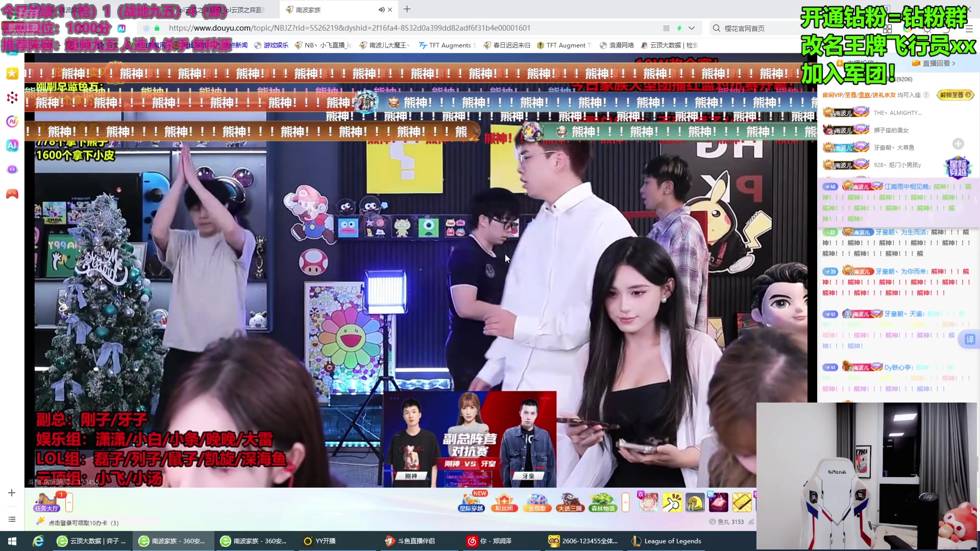This screenshot has width=980, height=551.
Task: Add new sidebar item with plus icon
Action: pos(12,493)
